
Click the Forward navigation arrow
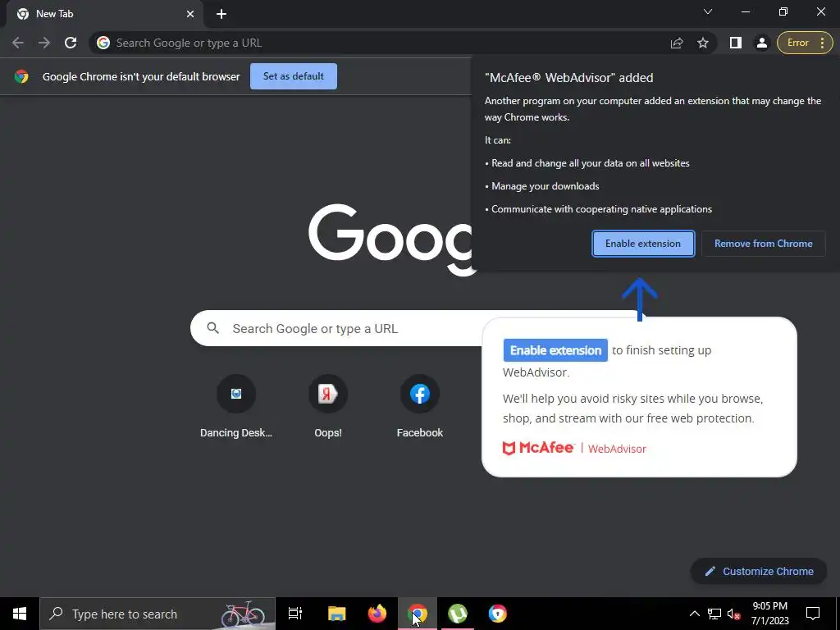pos(44,43)
